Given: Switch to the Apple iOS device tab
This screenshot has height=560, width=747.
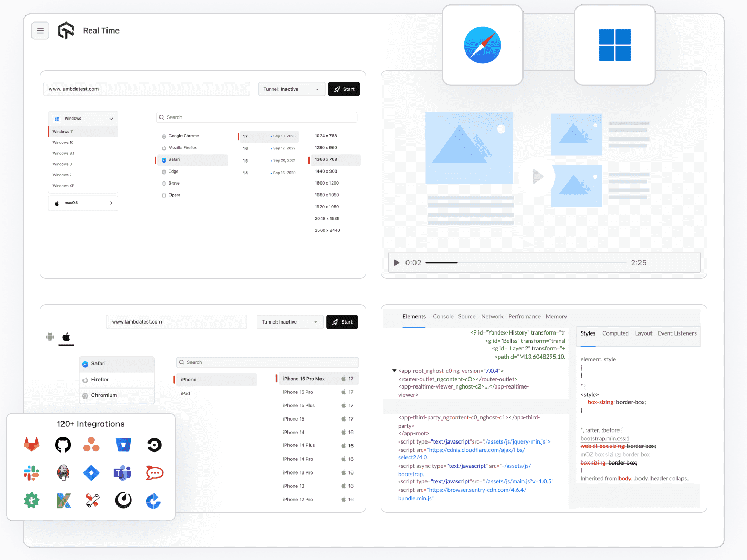Looking at the screenshot, I should pos(66,337).
